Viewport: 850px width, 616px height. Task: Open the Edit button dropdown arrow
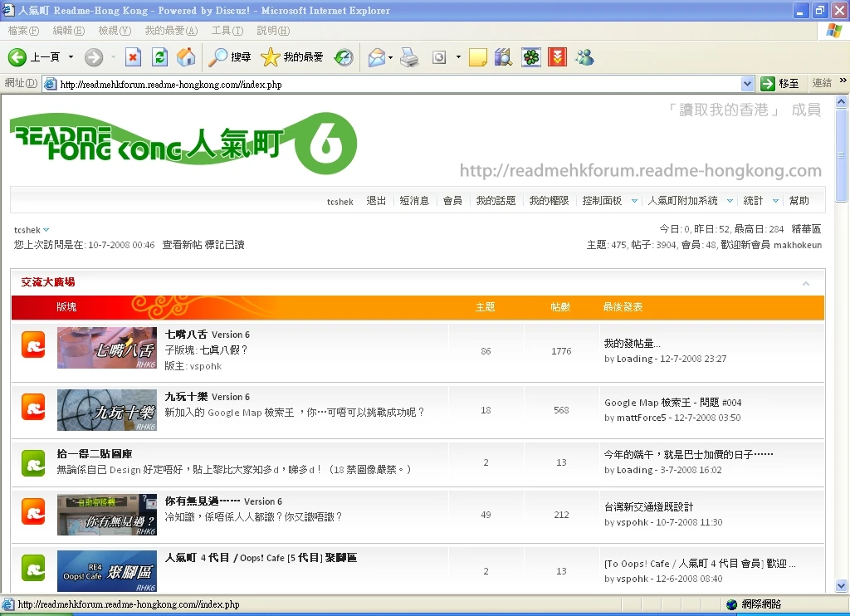pyautogui.click(x=458, y=57)
